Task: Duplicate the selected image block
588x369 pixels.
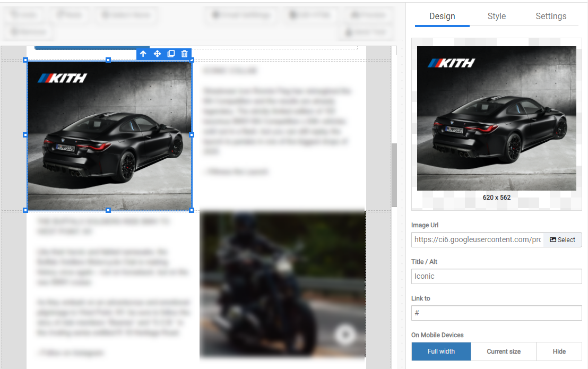Action: (x=171, y=54)
